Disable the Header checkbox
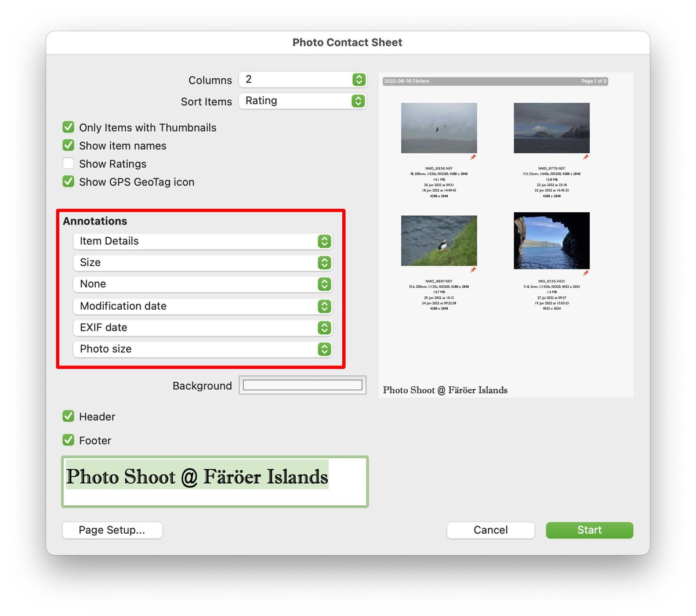 point(68,416)
